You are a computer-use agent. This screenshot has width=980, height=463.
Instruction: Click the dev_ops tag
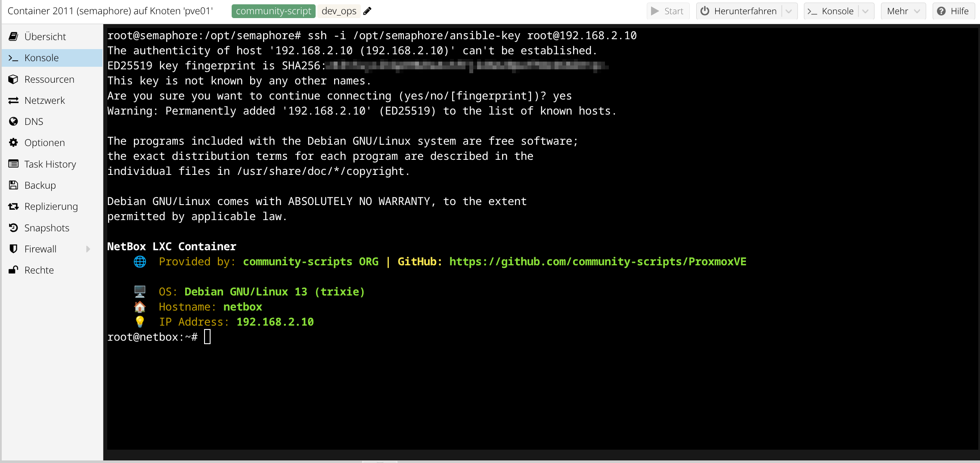point(339,11)
